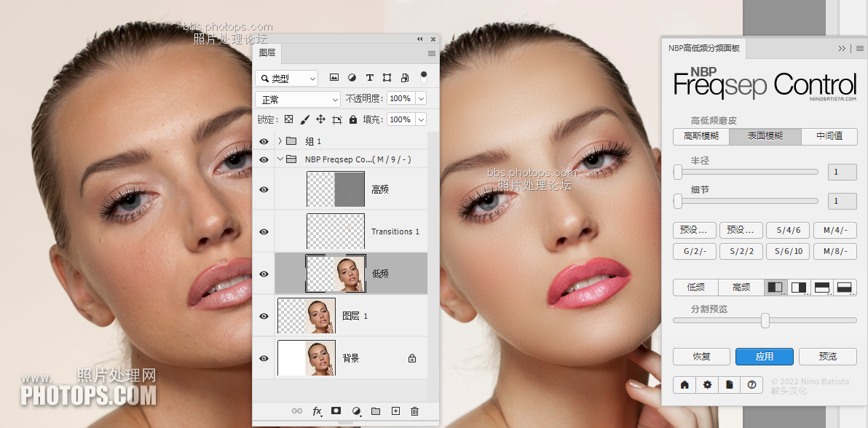Hide the 低频 layer
The image size is (868, 428).
pos(264,274)
